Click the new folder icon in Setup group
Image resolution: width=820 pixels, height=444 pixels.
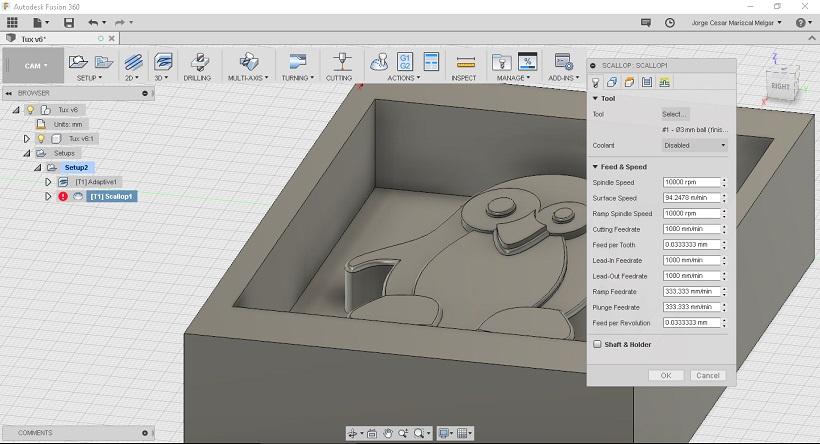(104, 62)
